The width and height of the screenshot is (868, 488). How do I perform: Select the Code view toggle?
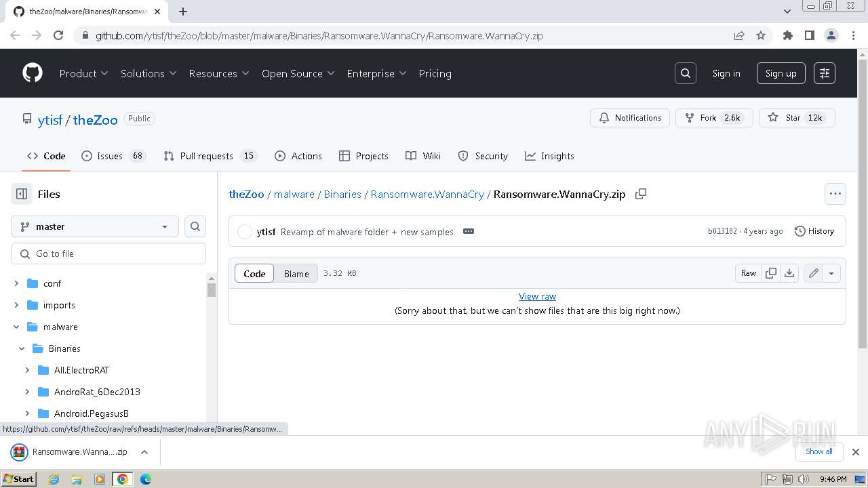[x=254, y=274]
